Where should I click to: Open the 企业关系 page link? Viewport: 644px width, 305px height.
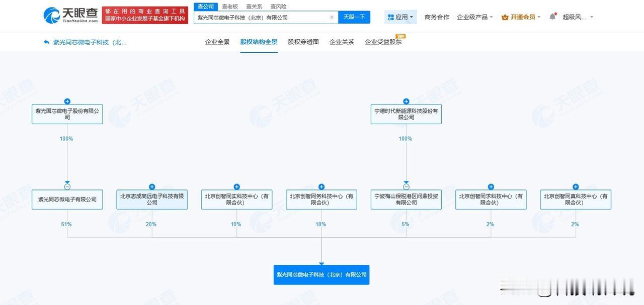[341, 43]
